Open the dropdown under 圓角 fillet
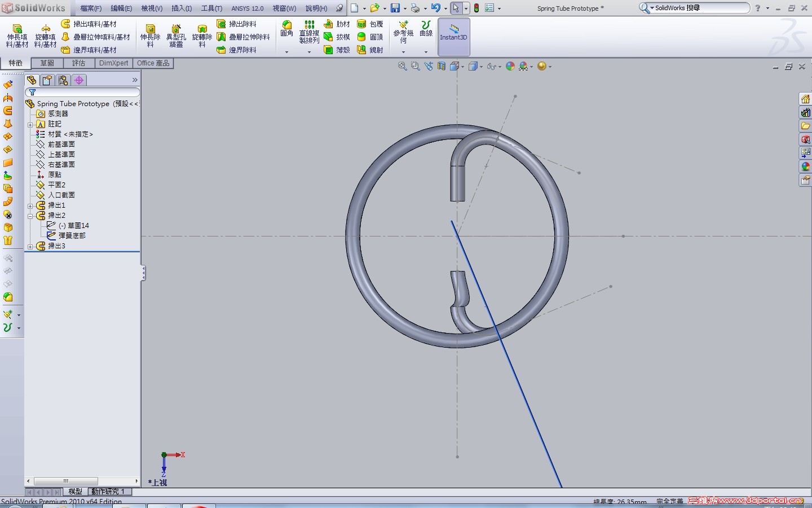Viewport: 812px width, 508px height. 287,52
